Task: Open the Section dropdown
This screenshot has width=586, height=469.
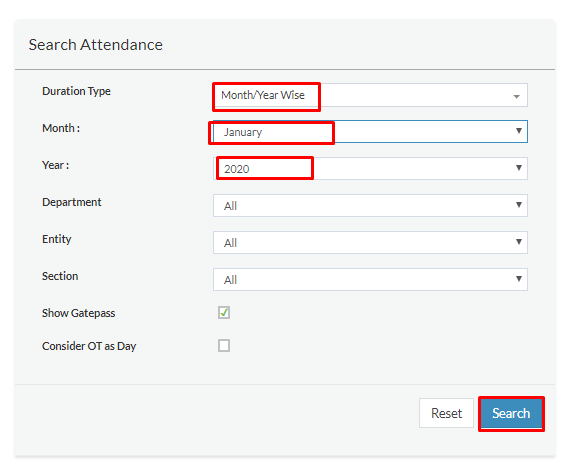Action: [x=370, y=280]
